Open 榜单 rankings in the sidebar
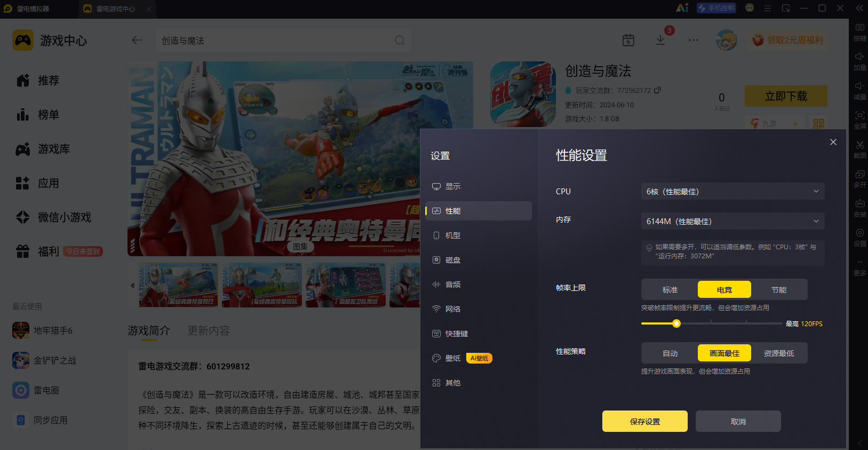Image resolution: width=868 pixels, height=450 pixels. (x=38, y=115)
